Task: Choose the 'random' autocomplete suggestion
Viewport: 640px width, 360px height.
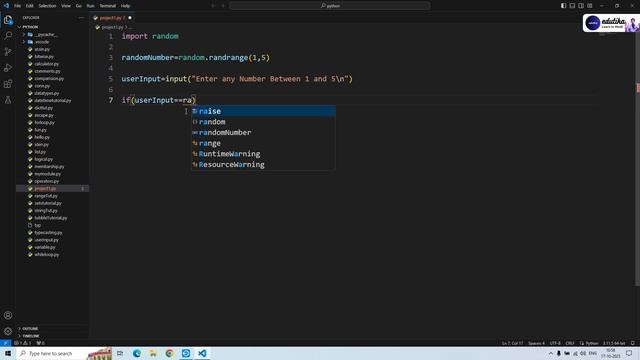Action: 263,122
